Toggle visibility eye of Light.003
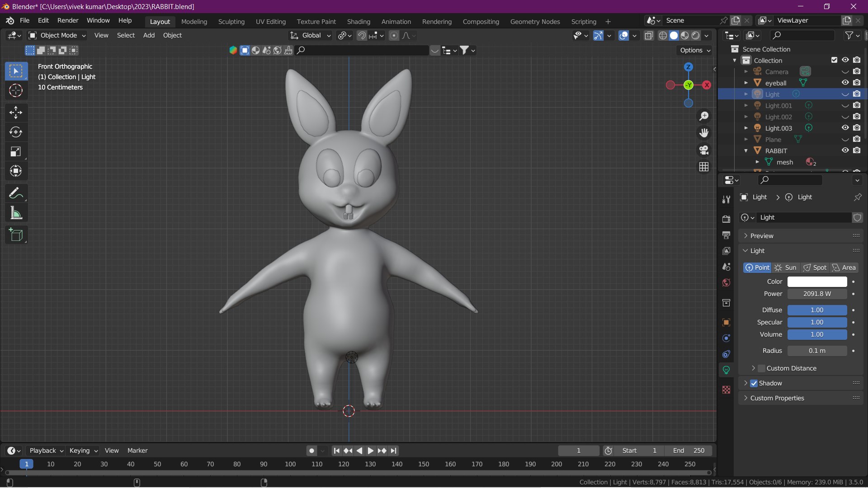 point(845,128)
